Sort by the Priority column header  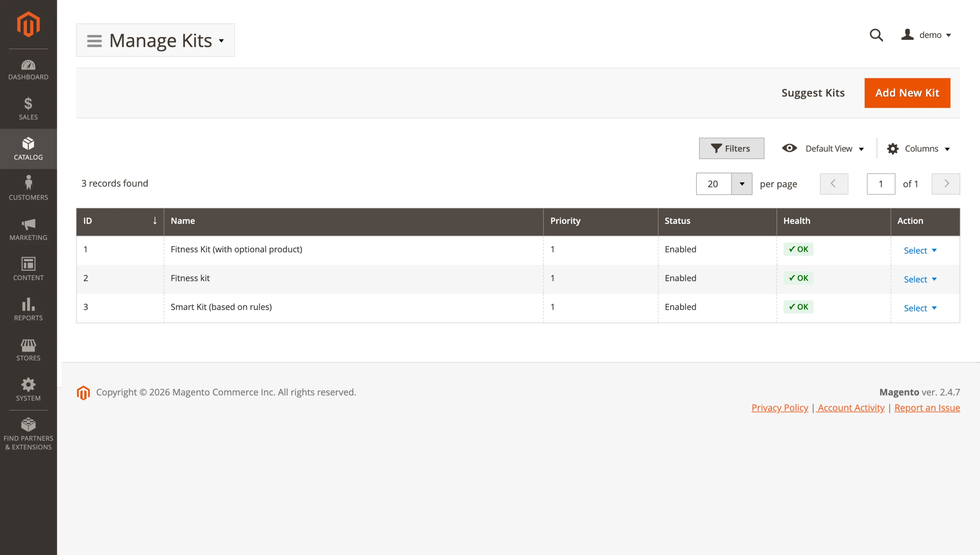(x=600, y=222)
